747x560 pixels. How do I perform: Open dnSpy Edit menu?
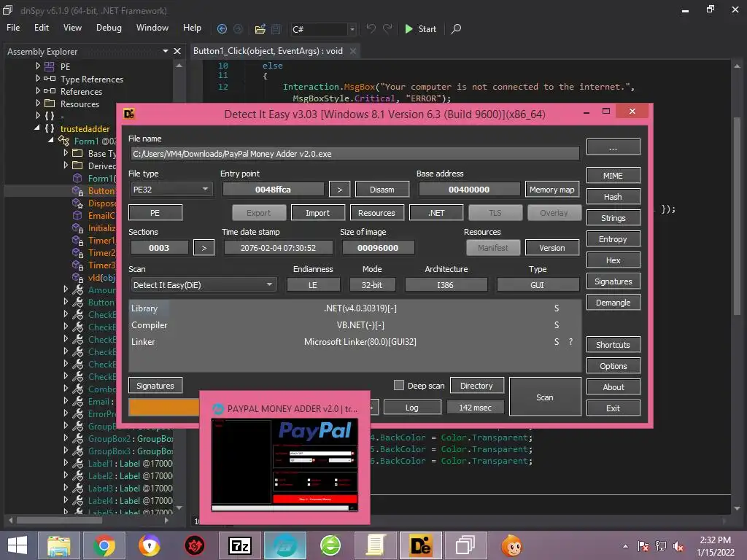(42, 28)
